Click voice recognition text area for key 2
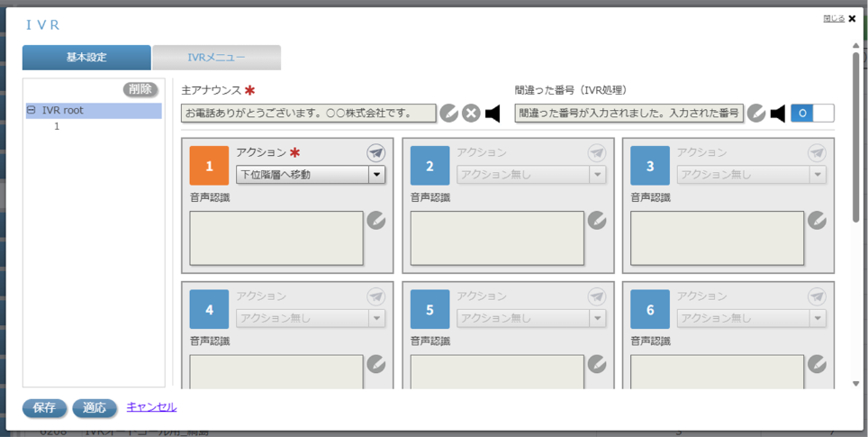The width and height of the screenshot is (868, 437). click(x=497, y=238)
